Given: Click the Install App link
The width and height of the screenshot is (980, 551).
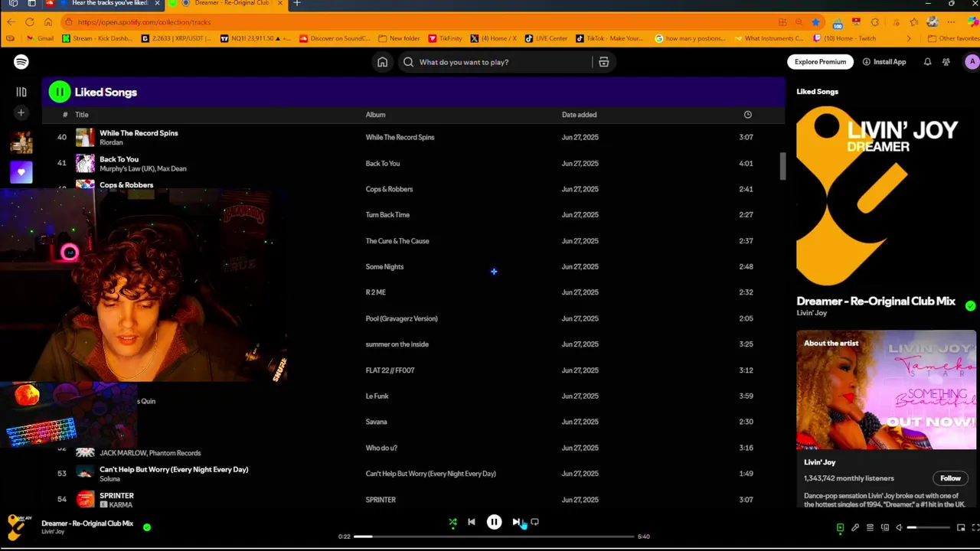Looking at the screenshot, I should (884, 62).
